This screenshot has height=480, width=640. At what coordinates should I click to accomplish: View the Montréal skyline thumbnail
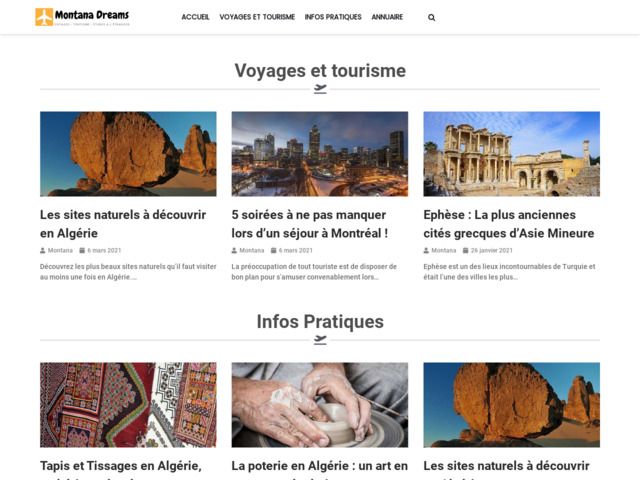click(320, 154)
